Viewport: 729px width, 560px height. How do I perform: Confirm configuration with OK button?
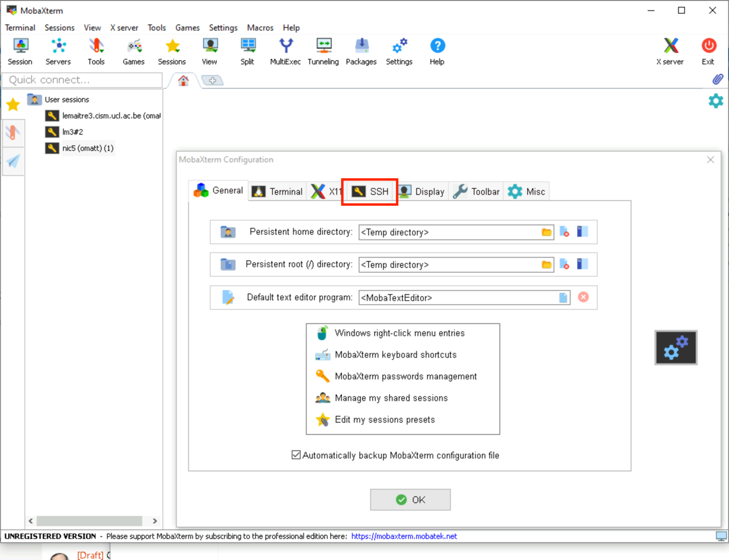(x=411, y=499)
